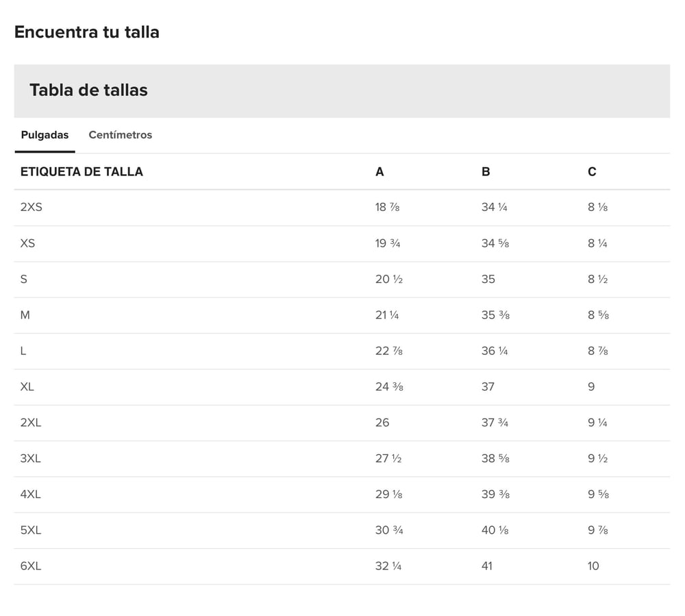The height and width of the screenshot is (616, 685).
Task: Select the 2XS size row label
Action: click(x=32, y=207)
